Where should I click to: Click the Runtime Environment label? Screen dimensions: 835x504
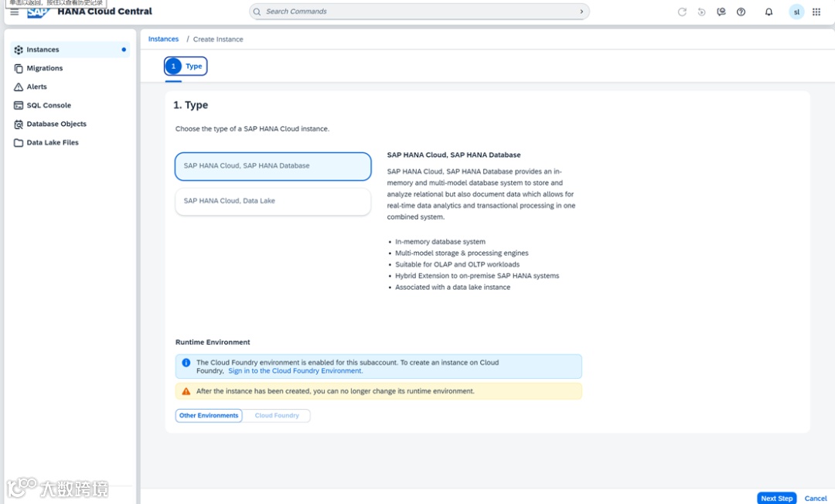pyautogui.click(x=213, y=342)
